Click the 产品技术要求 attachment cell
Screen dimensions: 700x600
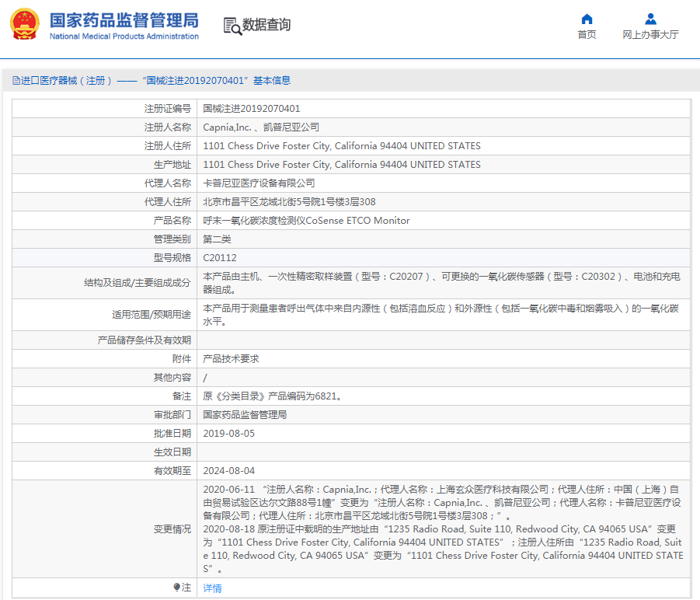point(231,359)
